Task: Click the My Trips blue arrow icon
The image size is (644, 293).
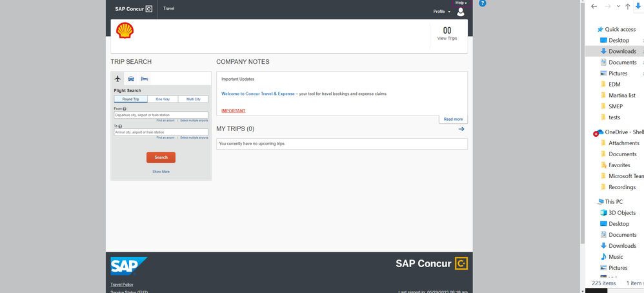Action: [461, 129]
